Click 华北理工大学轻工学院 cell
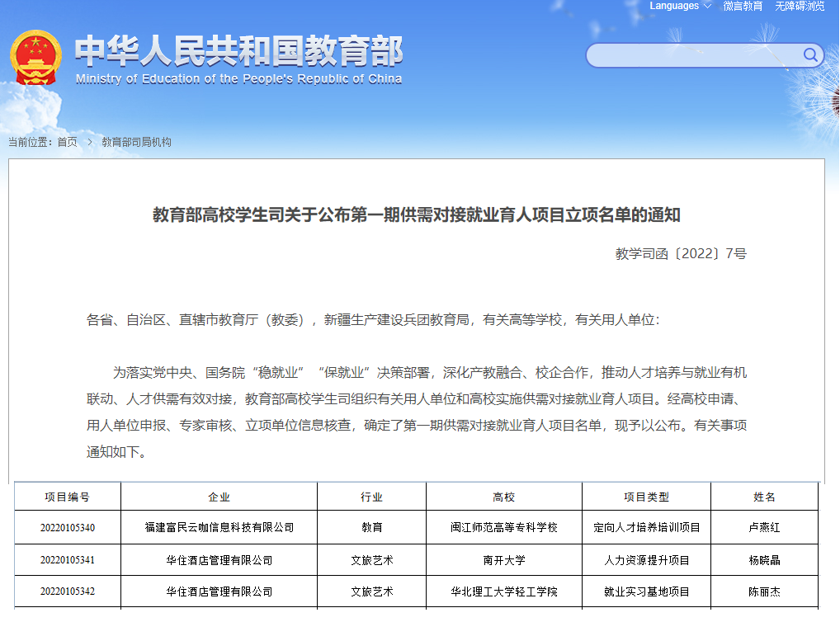Image resolution: width=840 pixels, height=622 pixels. 504,591
